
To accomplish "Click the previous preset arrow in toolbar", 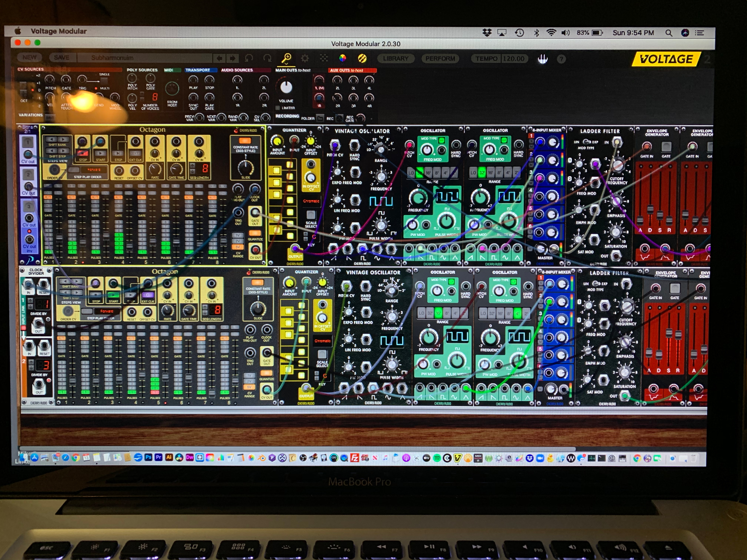I will tap(220, 58).
